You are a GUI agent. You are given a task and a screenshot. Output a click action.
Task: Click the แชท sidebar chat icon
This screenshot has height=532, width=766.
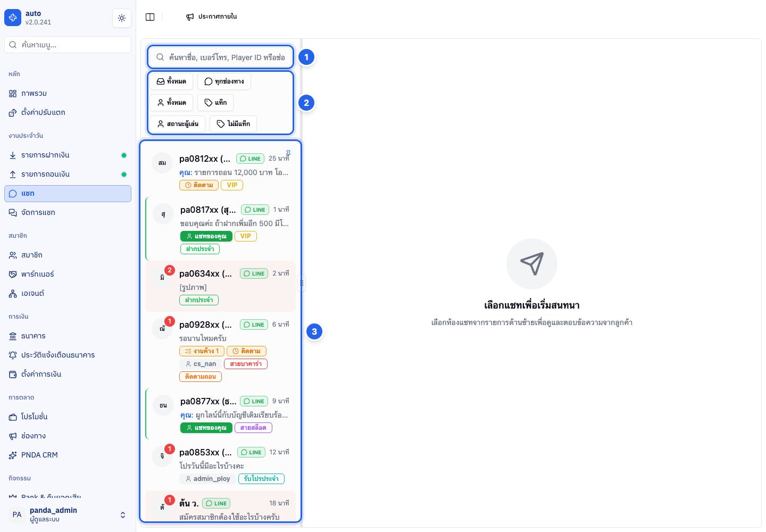(x=13, y=194)
